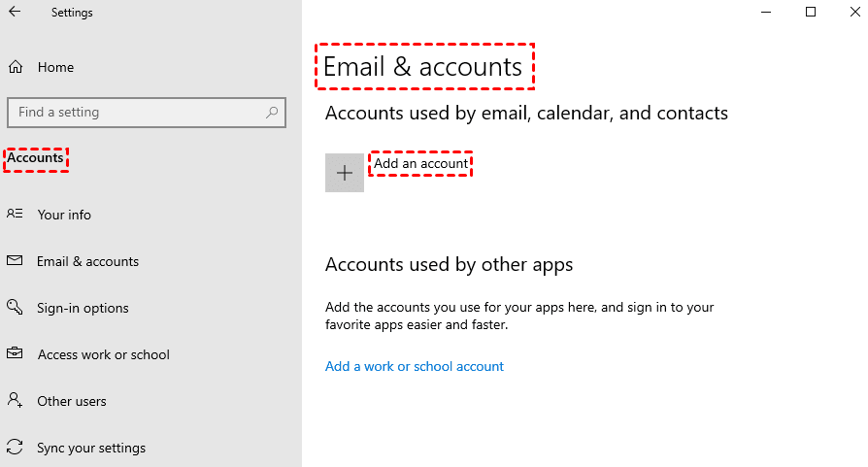868x467 pixels.
Task: Click the Home house icon
Action: coord(16,67)
